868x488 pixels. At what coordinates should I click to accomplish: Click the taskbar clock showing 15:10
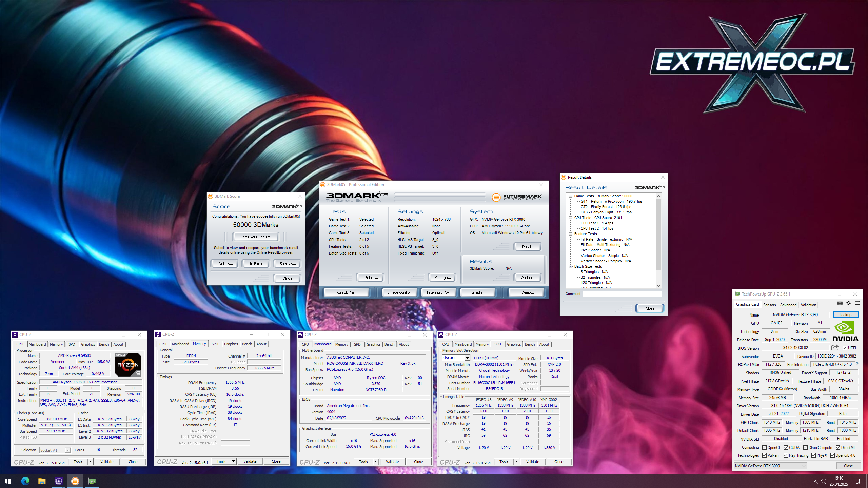point(839,481)
